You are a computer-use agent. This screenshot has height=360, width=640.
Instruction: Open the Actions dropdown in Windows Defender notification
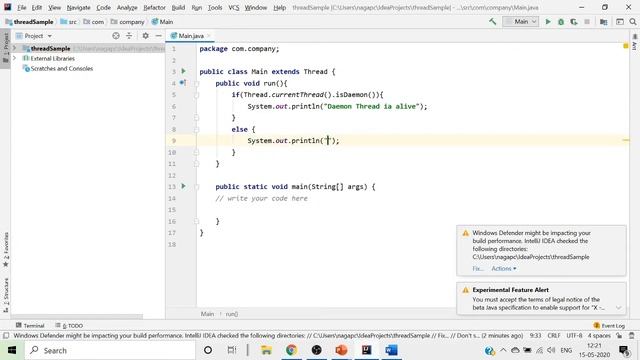503,269
